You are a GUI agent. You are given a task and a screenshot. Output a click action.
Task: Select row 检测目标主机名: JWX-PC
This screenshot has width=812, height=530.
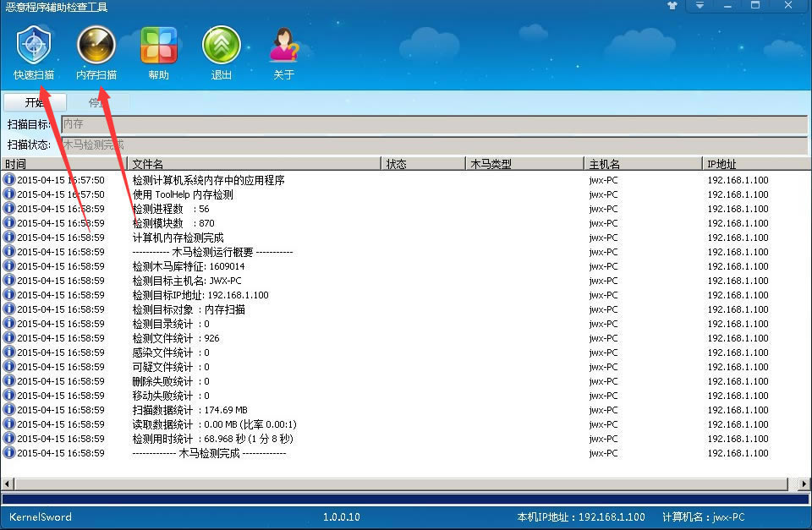406,281
